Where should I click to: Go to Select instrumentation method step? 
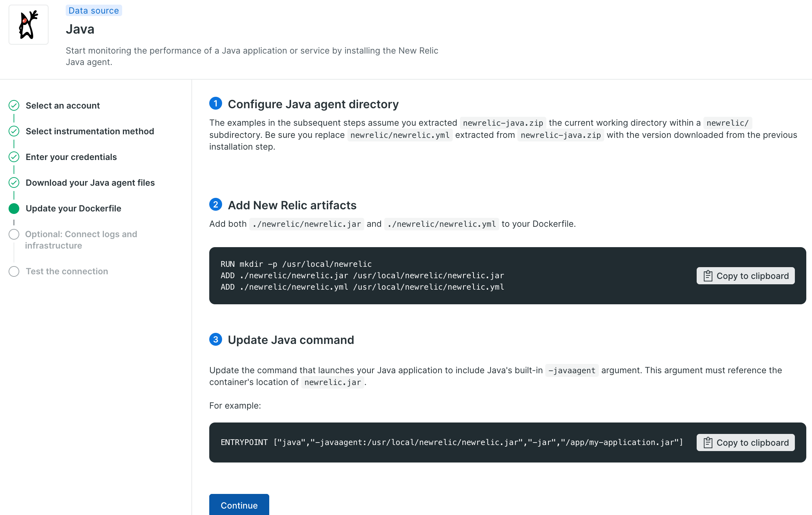tap(90, 131)
